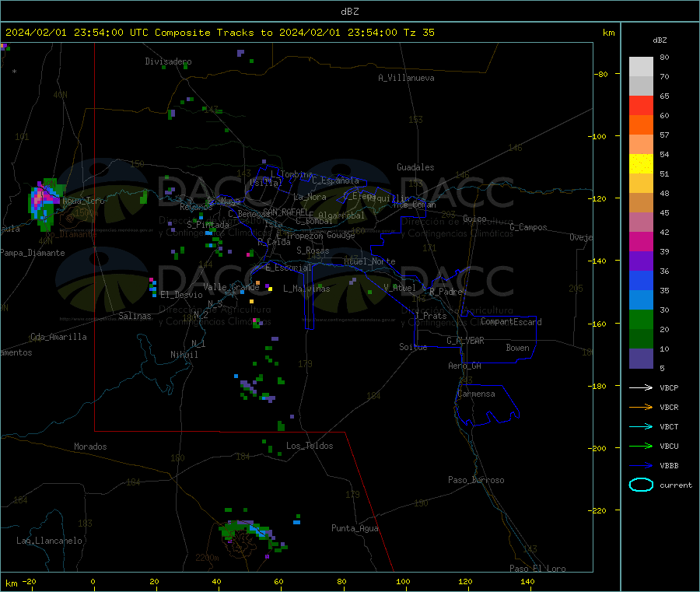
Task: Click the C_Española location label
Action: pyautogui.click(x=336, y=180)
